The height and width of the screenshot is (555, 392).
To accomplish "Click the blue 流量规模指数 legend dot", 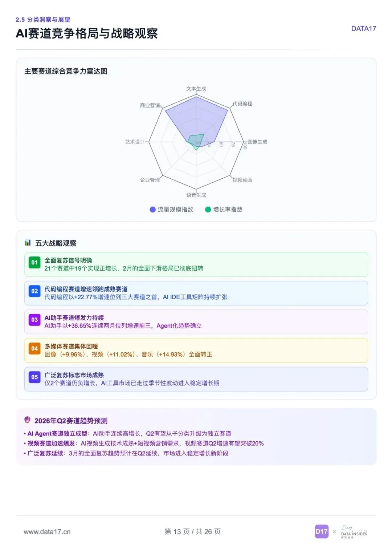I will tap(153, 210).
